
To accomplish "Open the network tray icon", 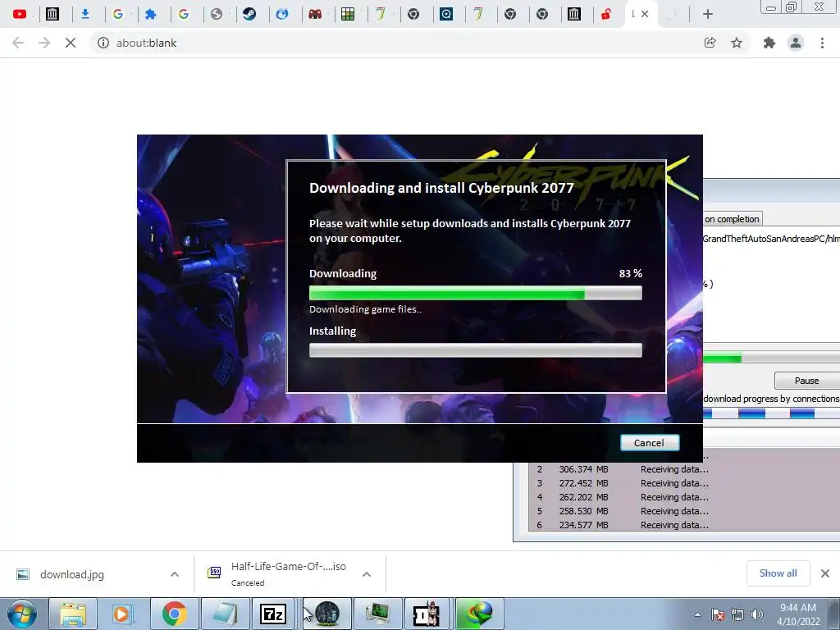I will tap(737, 614).
